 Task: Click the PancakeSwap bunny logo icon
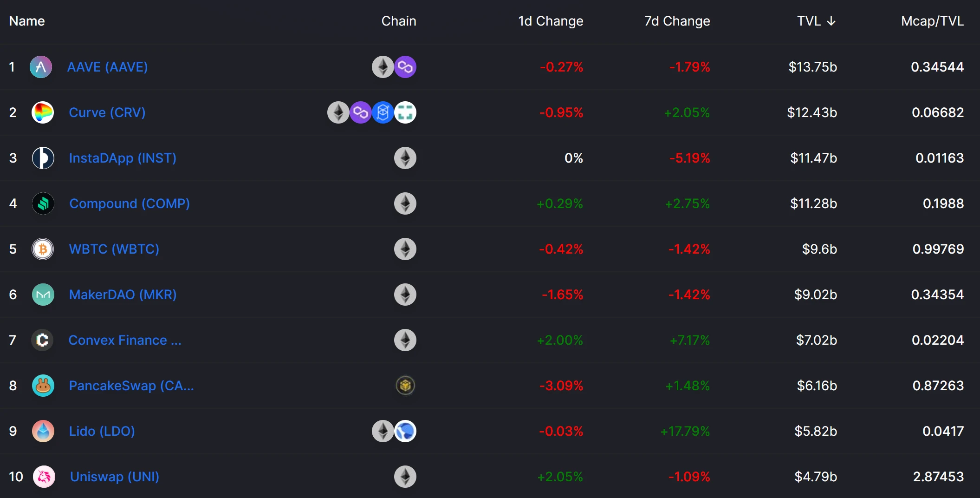(x=43, y=386)
